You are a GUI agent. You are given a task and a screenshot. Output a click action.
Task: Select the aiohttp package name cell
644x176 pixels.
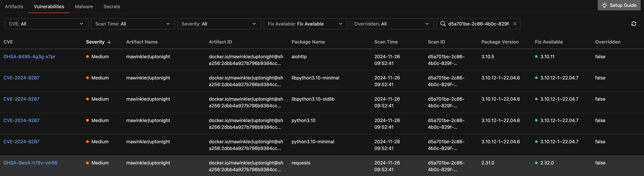pyautogui.click(x=299, y=57)
